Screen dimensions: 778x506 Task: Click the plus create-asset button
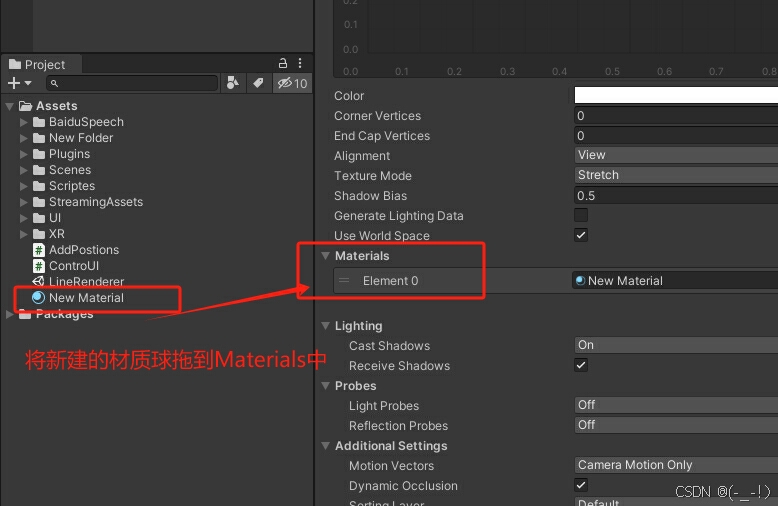coord(14,83)
